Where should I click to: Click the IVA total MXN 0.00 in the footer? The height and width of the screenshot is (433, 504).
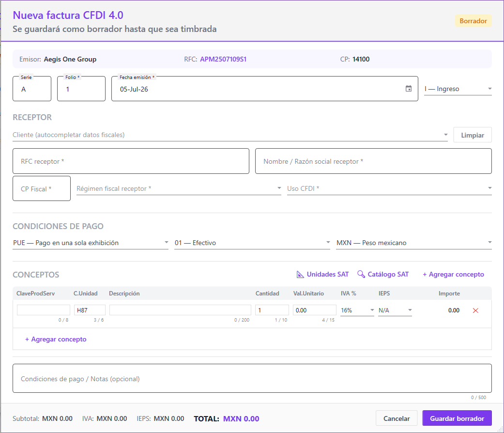(x=112, y=418)
